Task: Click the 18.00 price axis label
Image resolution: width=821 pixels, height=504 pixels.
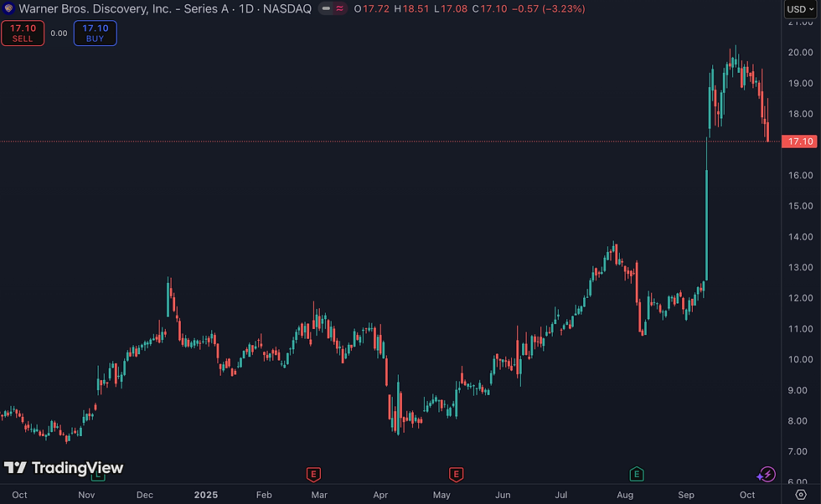Action: pos(801,114)
